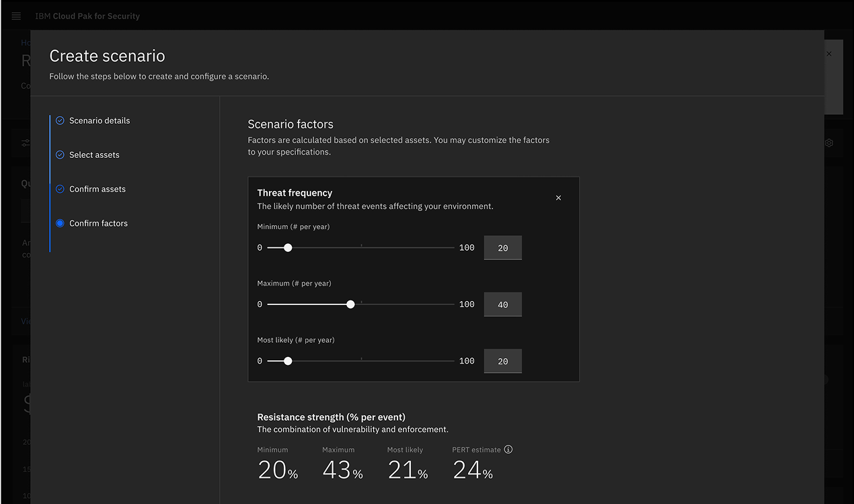854x504 pixels.
Task: Go to the Select assets step
Action: [94, 155]
